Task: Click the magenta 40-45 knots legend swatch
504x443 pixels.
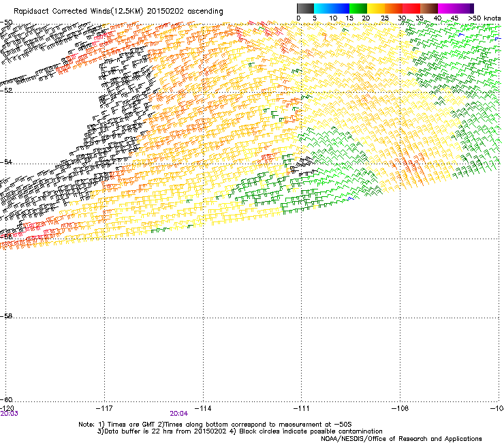Action: [x=447, y=8]
